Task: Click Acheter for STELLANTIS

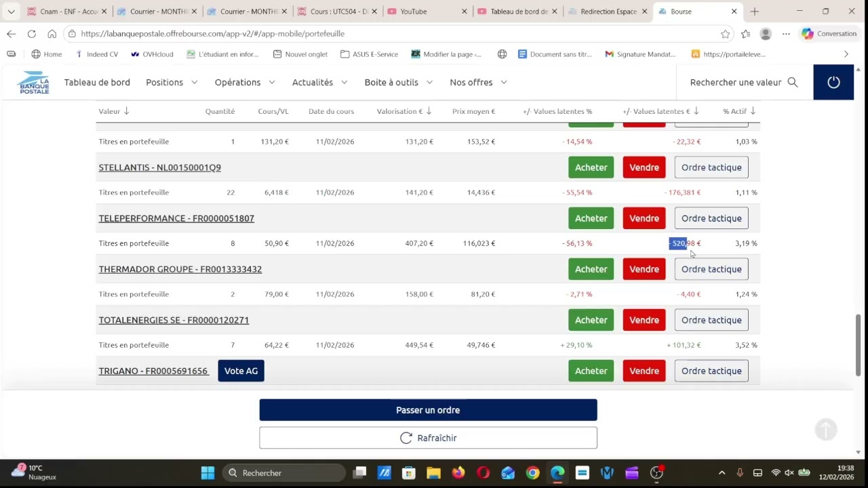Action: pos(591,167)
